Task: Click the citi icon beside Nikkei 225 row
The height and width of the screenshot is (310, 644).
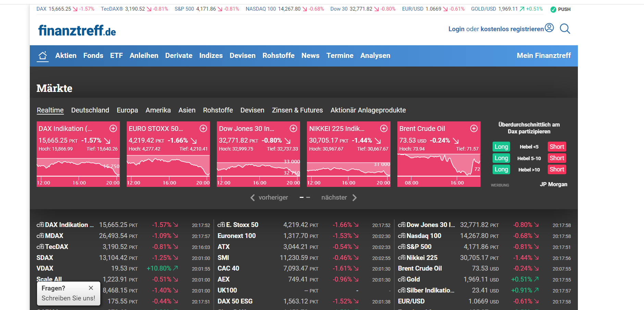Action: pyautogui.click(x=402, y=258)
